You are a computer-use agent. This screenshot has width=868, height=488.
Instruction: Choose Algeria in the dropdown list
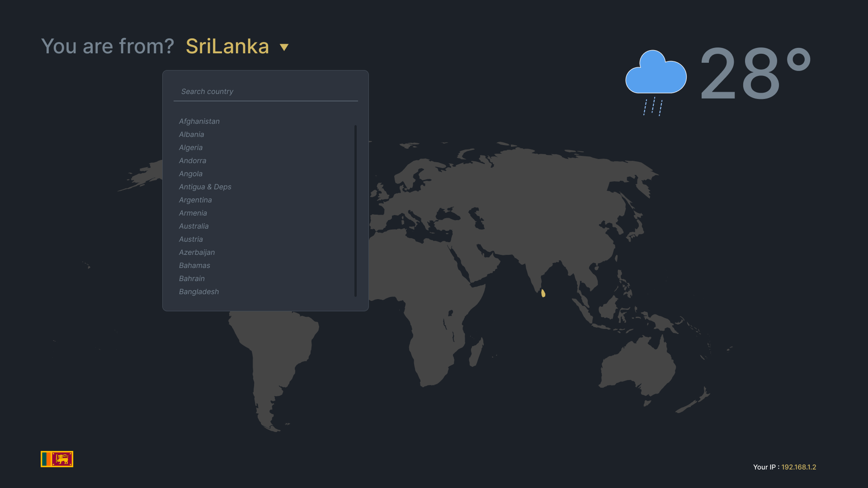tap(191, 147)
